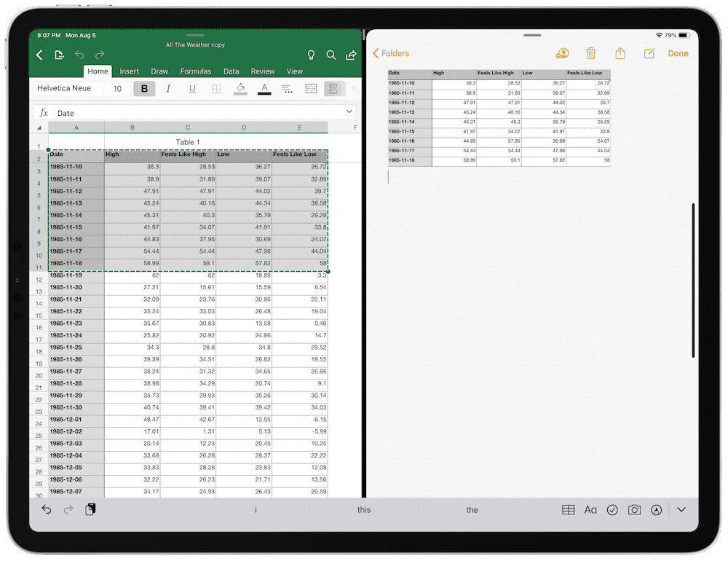Toggle Italic formatting in Excel
The image size is (728, 561).
[x=168, y=89]
